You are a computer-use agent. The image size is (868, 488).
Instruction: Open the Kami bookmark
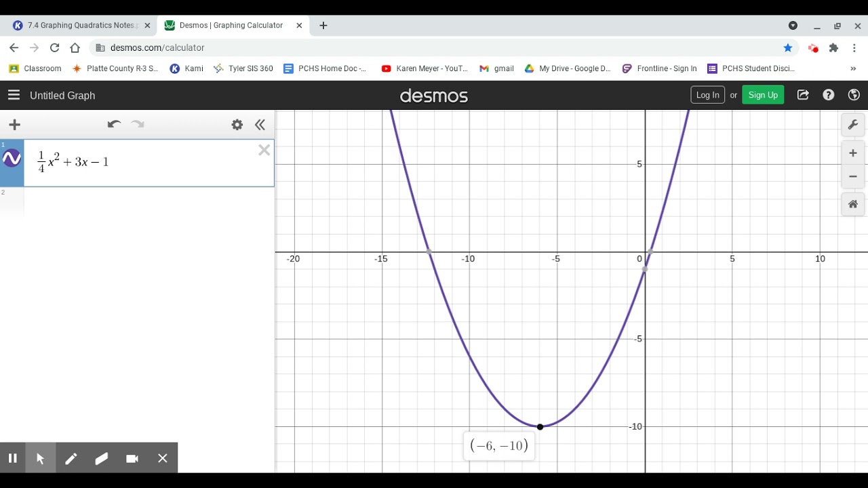point(186,68)
